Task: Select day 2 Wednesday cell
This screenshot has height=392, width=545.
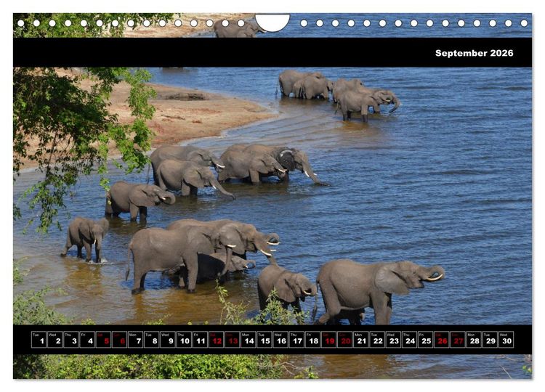Action: tap(55, 340)
